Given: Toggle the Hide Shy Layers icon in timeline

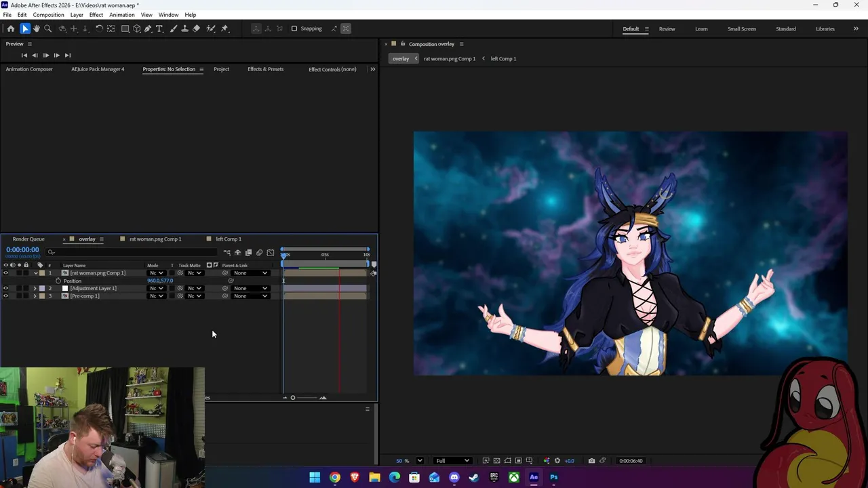Looking at the screenshot, I should click(x=237, y=252).
